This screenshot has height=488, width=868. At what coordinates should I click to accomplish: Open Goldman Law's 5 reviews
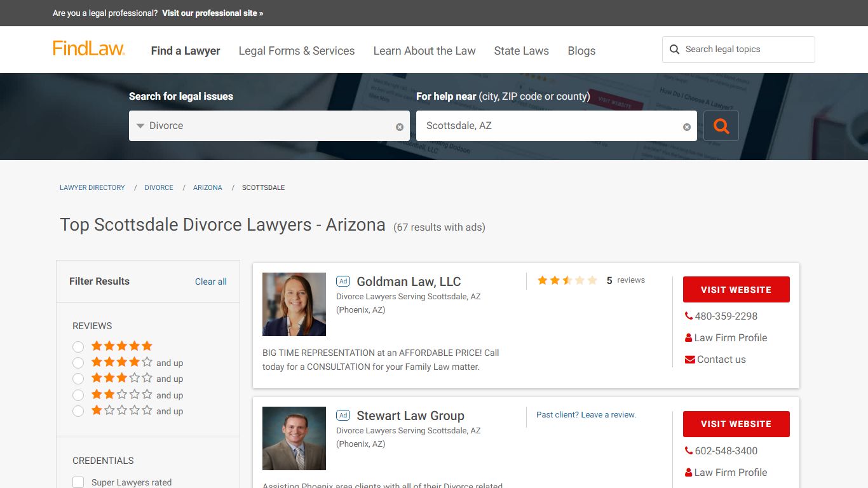pyautogui.click(x=625, y=280)
